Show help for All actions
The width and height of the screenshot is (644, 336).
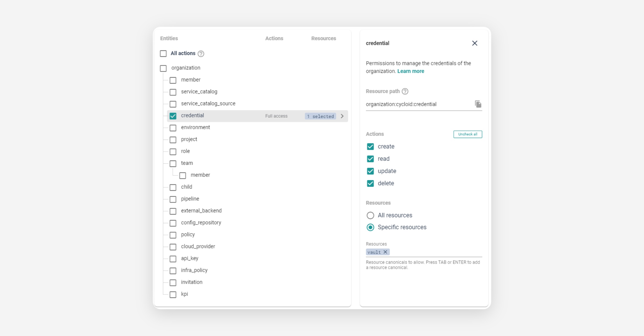(x=201, y=54)
